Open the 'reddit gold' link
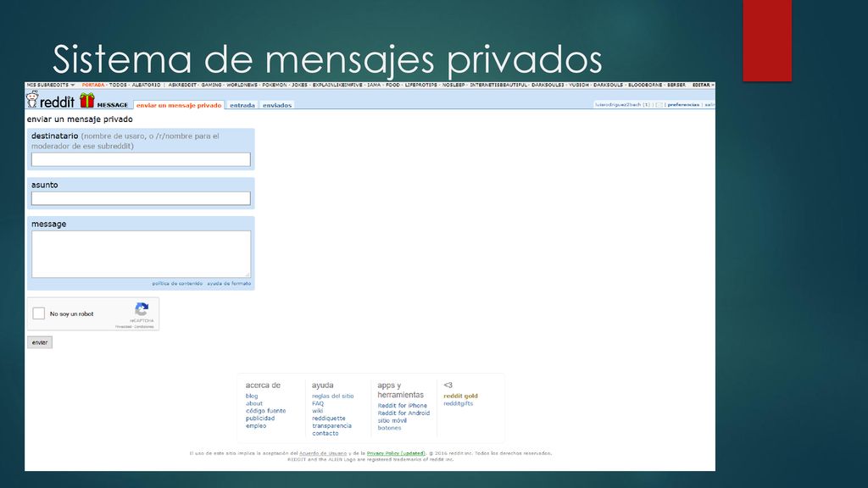The image size is (868, 488). (460, 396)
